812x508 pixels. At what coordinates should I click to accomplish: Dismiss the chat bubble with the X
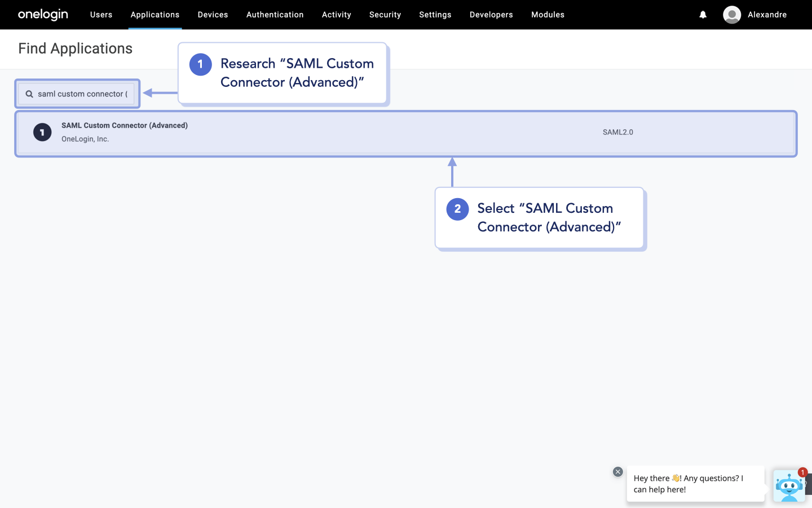point(617,471)
